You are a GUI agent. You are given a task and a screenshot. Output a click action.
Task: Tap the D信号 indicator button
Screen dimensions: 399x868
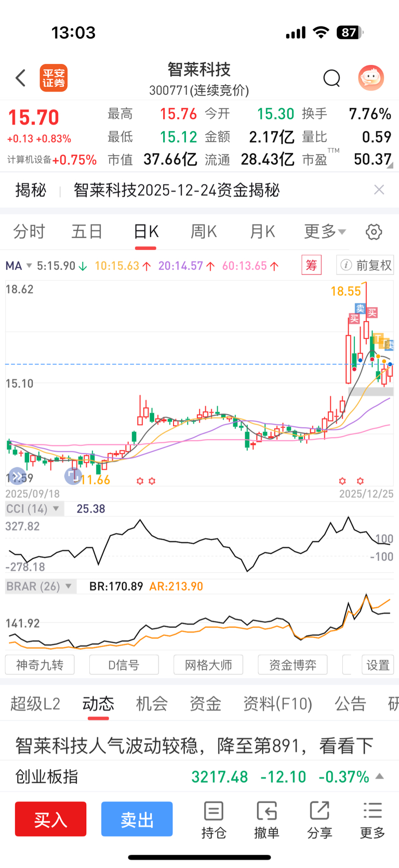tap(124, 665)
